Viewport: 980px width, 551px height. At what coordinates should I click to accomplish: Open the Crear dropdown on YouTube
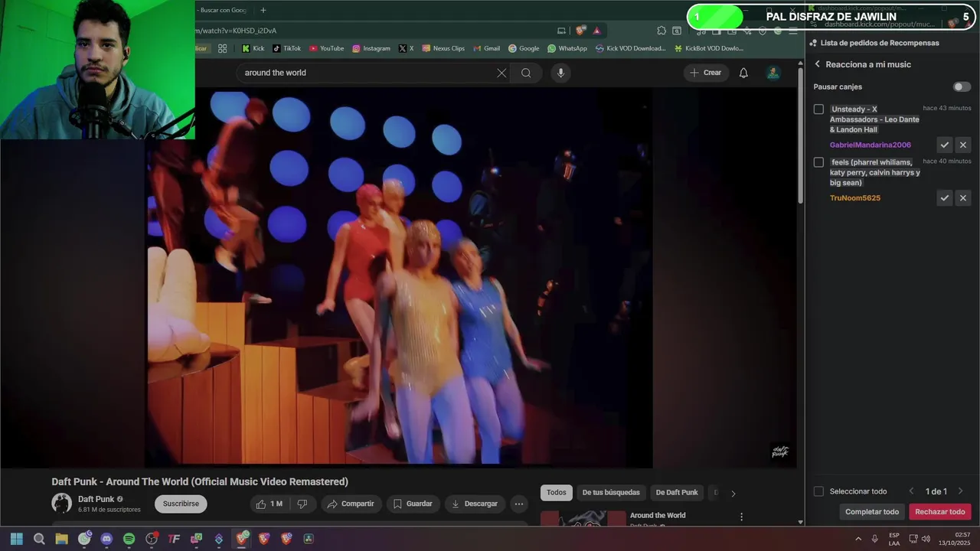706,73
